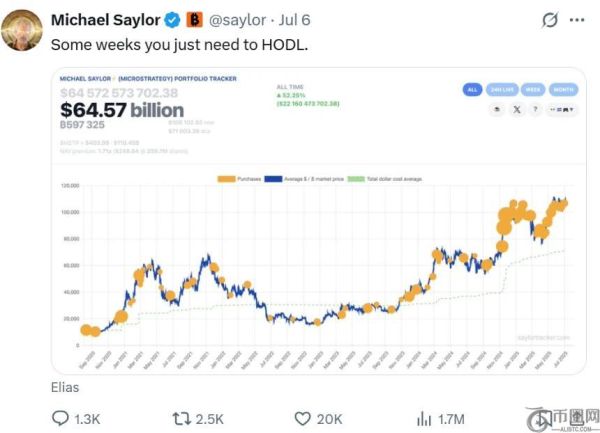600x433 pixels.
Task: Select the ALL time range tab
Action: tap(473, 90)
